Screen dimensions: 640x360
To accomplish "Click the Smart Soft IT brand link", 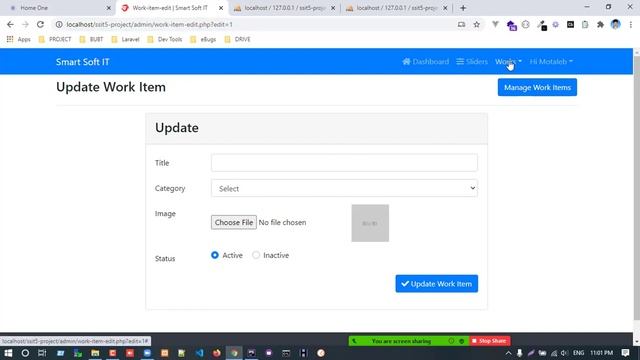I will [x=82, y=62].
